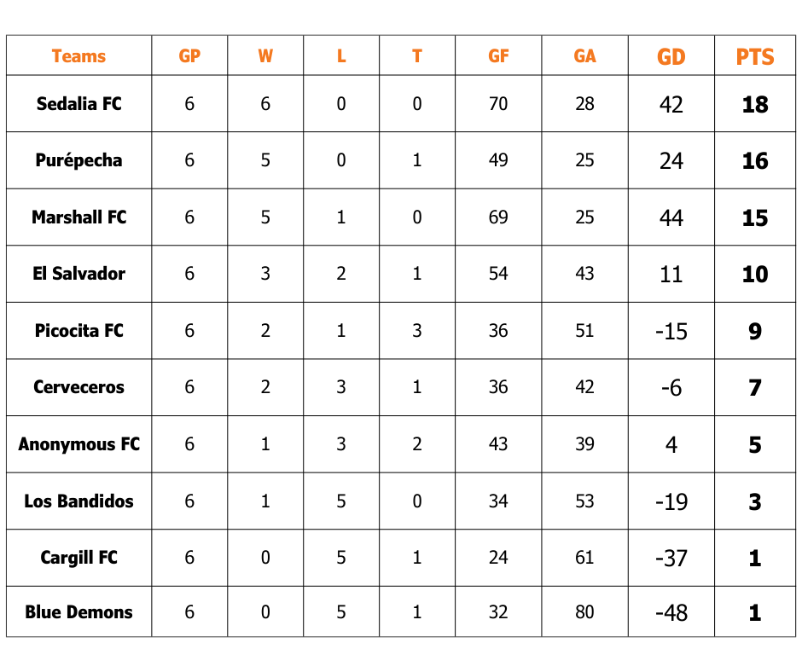This screenshot has height=672, width=802.
Task: Click the Teams column header
Action: tap(78, 56)
